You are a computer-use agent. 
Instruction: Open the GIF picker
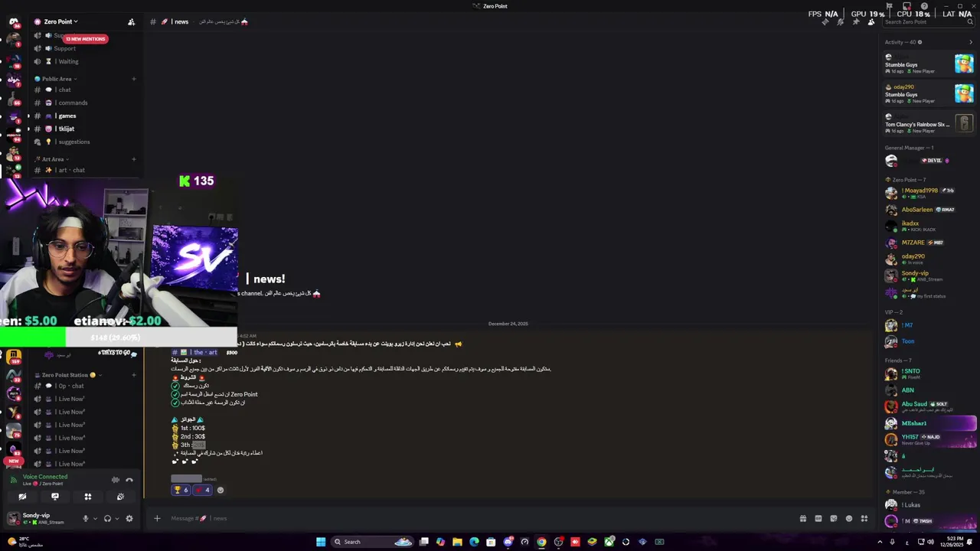coord(818,518)
